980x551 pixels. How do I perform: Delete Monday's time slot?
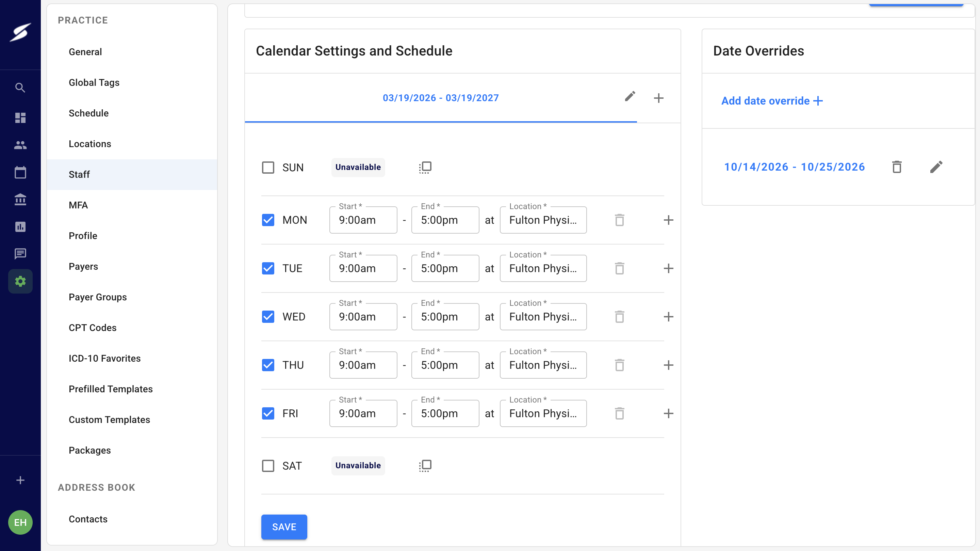point(619,220)
